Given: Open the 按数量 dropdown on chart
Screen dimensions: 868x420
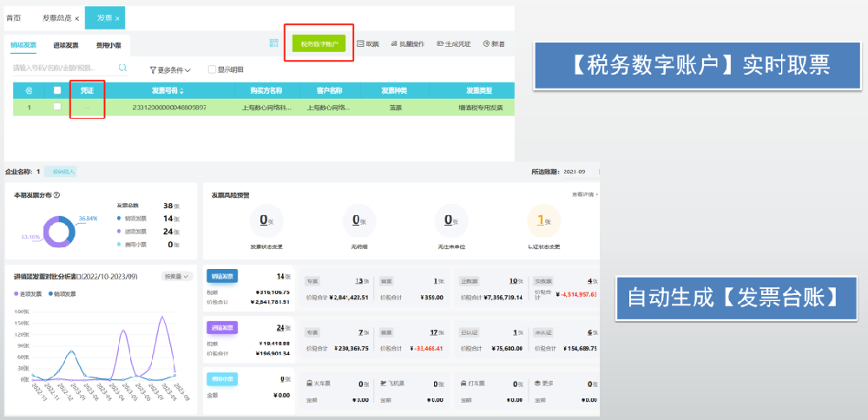Looking at the screenshot, I should (x=177, y=276).
